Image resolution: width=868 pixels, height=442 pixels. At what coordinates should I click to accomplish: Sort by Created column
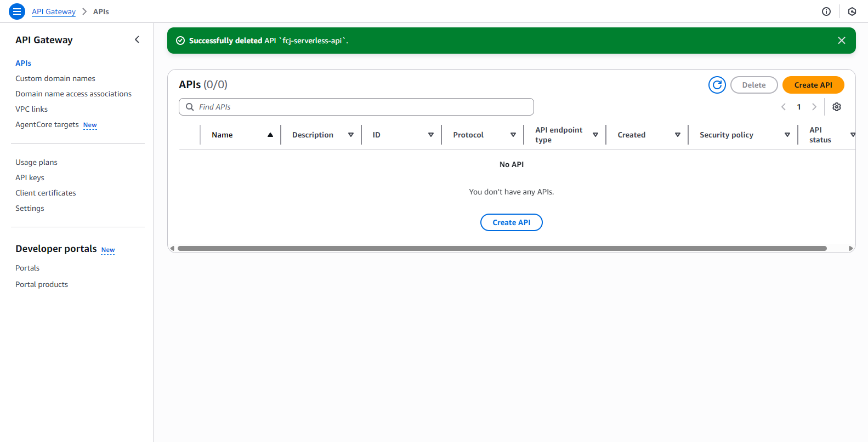(x=678, y=135)
